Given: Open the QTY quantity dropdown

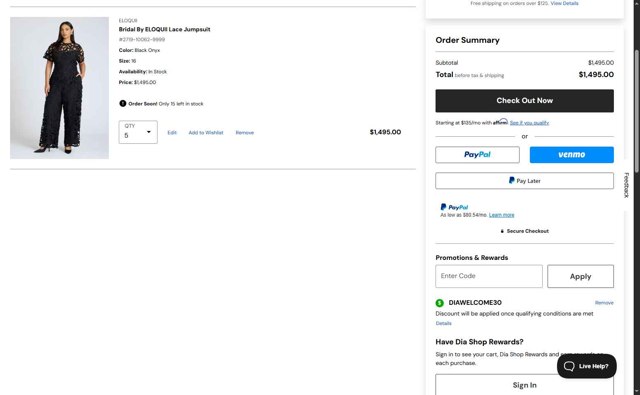Looking at the screenshot, I should pos(138,132).
